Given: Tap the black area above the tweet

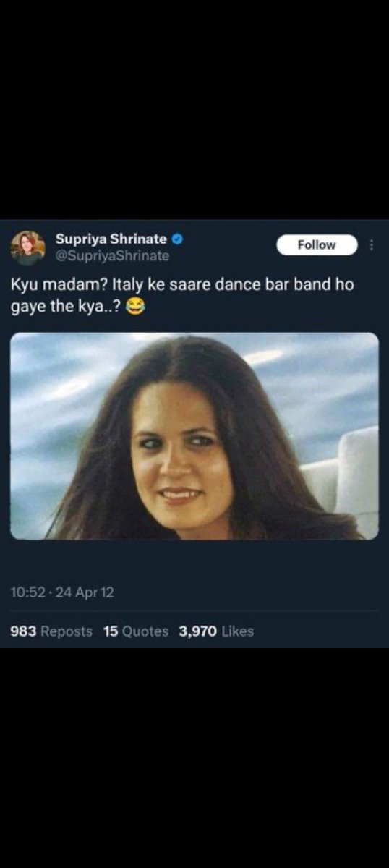Looking at the screenshot, I should click(x=194, y=109).
